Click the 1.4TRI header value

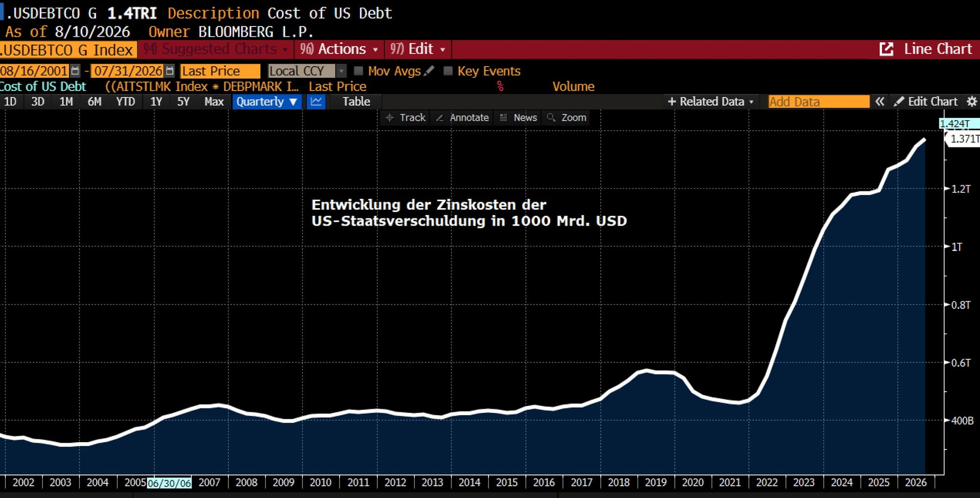[132, 13]
